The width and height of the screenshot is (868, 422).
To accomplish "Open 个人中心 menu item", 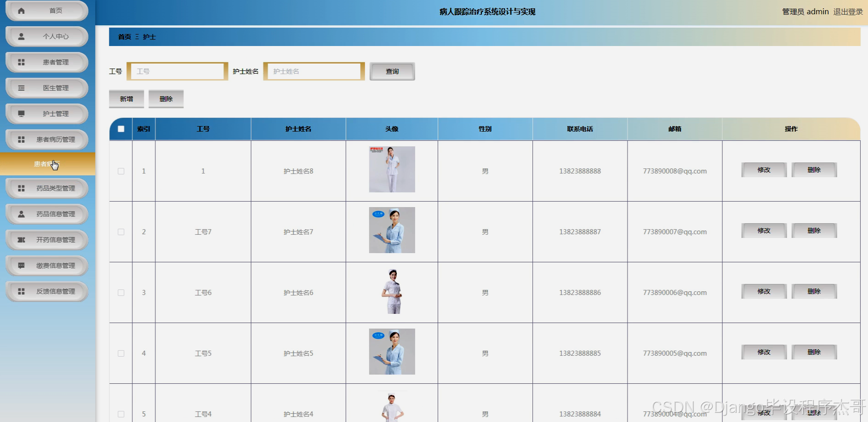I will (x=47, y=36).
